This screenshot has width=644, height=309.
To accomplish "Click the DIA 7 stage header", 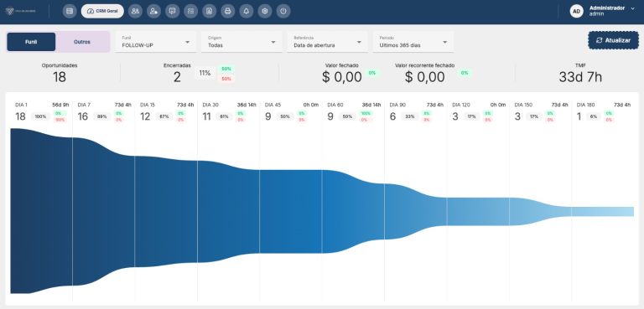I will 84,105.
